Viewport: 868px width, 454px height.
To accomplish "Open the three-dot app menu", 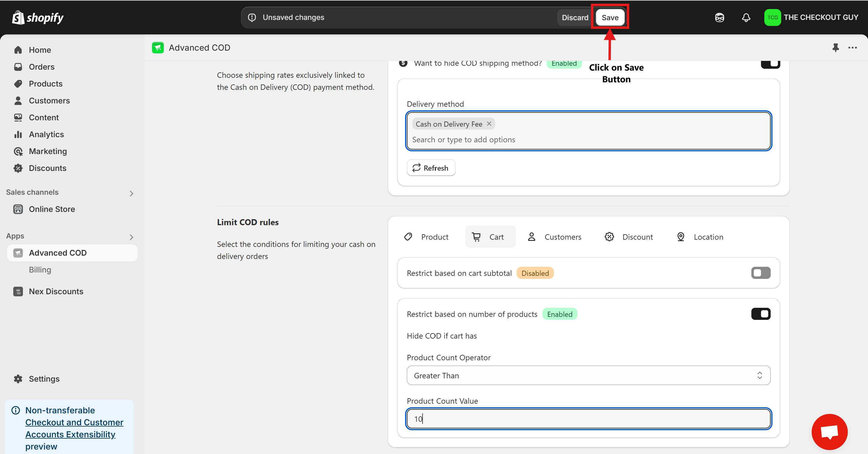I will coord(853,48).
